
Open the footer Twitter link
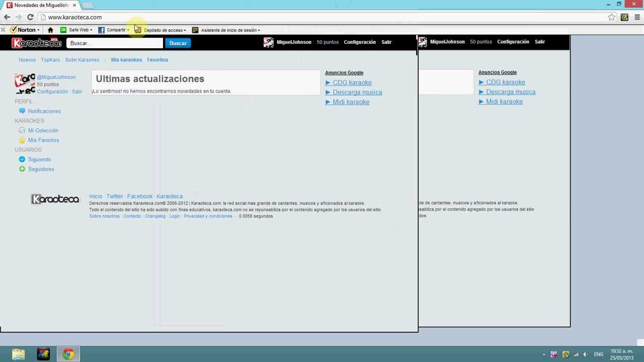115,197
